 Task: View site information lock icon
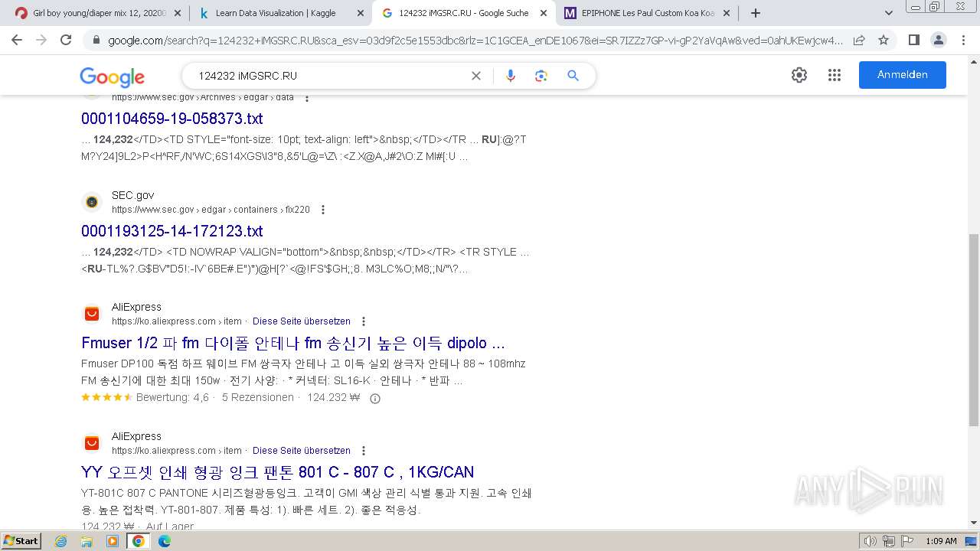[95, 40]
